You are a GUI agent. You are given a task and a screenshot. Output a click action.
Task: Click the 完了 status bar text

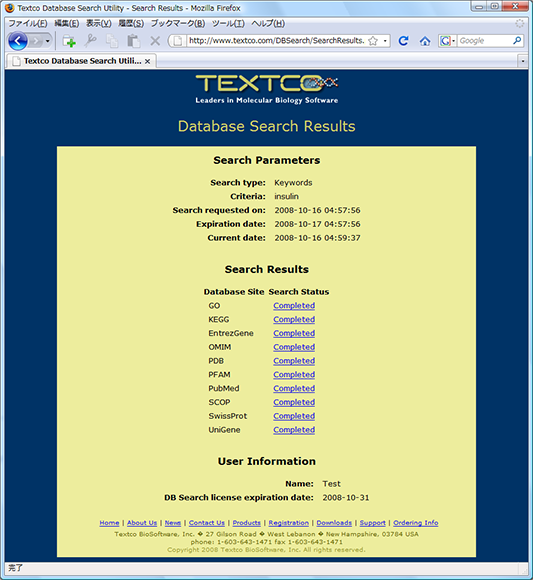[16, 568]
